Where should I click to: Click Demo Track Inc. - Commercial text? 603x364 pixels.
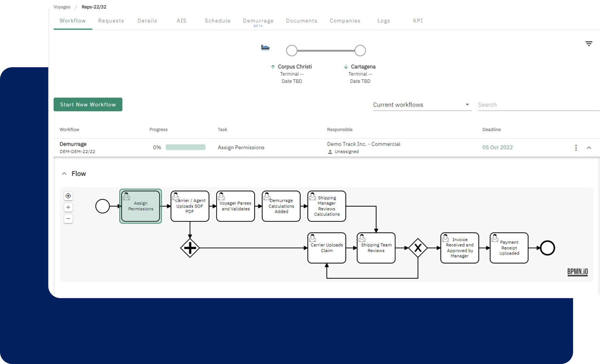tap(364, 144)
